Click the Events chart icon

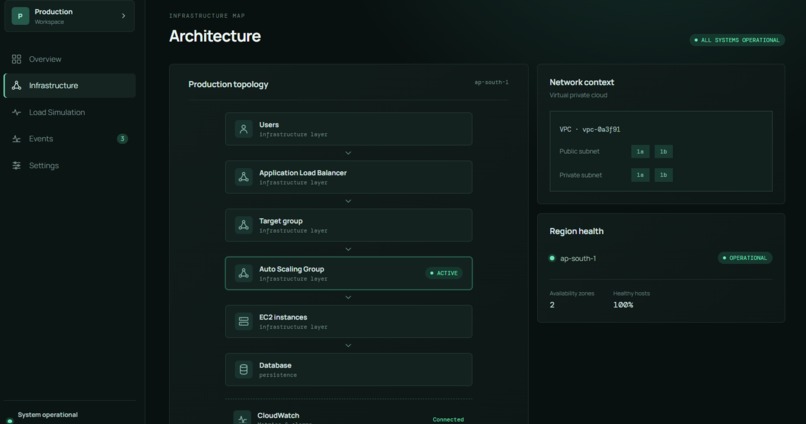coord(16,139)
